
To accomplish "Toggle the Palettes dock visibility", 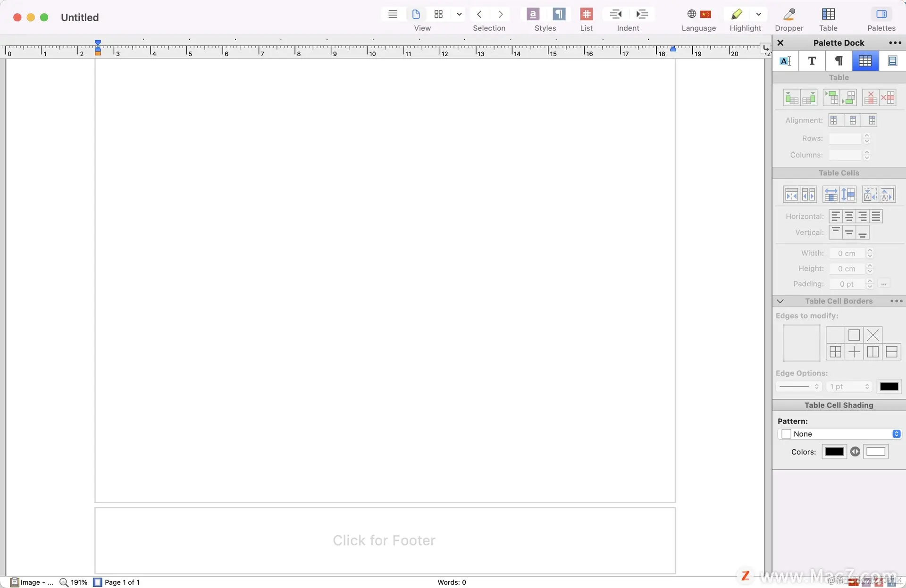I will coord(881,14).
